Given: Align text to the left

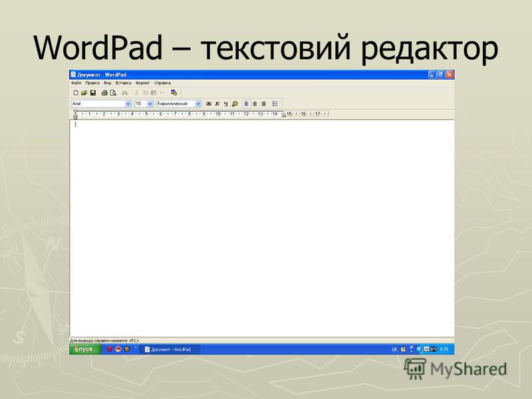Looking at the screenshot, I should click(246, 104).
